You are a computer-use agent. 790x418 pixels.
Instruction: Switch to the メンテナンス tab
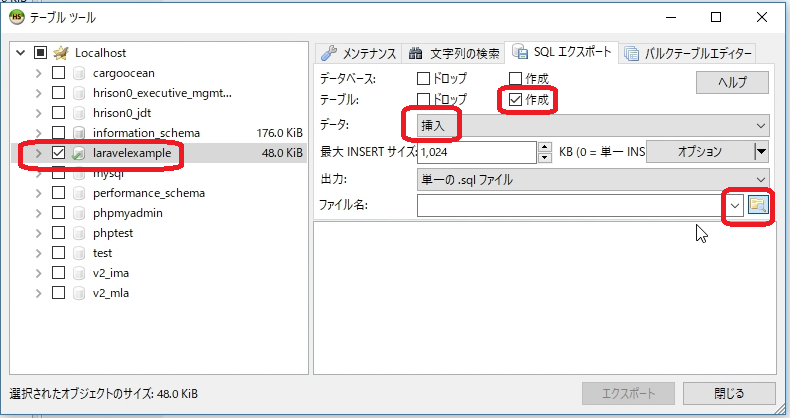[x=359, y=53]
